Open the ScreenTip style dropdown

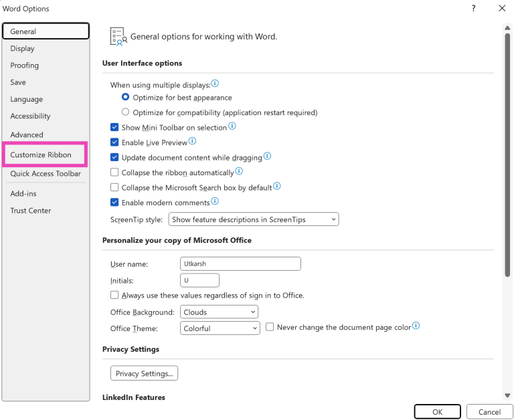point(254,219)
